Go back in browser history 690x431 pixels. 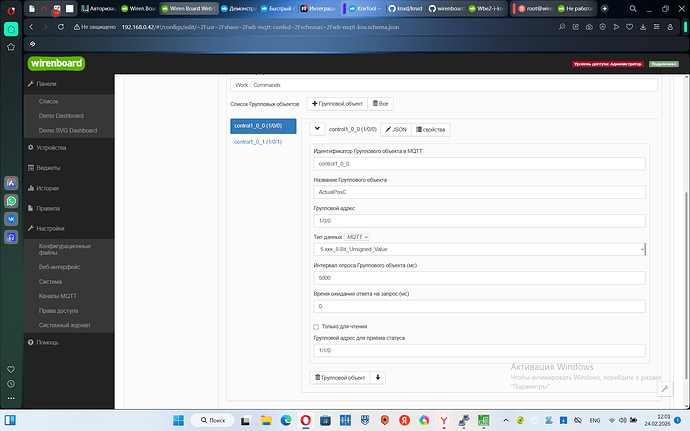31,27
